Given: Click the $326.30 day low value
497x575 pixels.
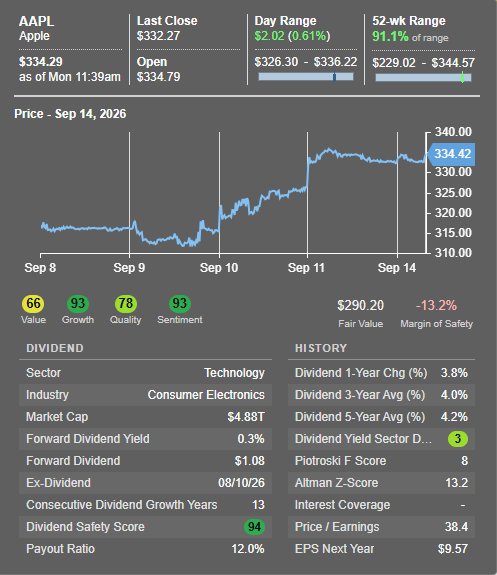Looking at the screenshot, I should point(276,62).
